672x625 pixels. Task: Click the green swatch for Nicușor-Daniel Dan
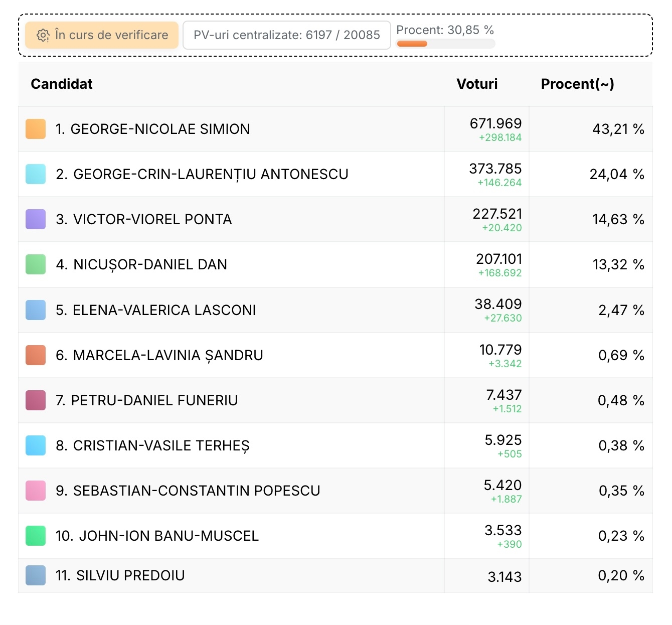[x=36, y=264]
